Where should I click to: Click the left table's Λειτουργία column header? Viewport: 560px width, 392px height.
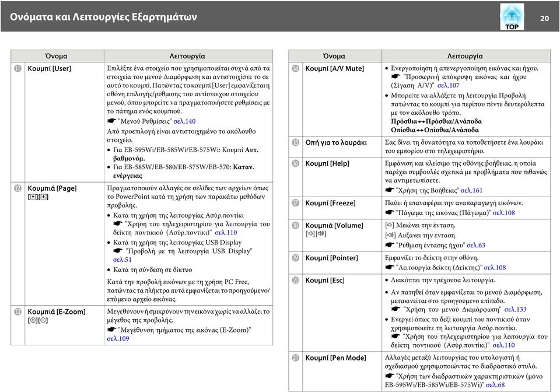tap(187, 56)
